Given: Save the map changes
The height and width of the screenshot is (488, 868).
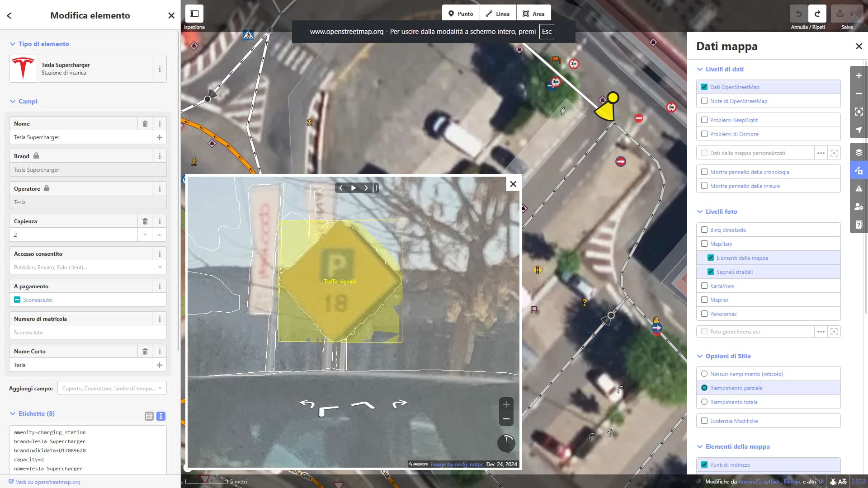Looking at the screenshot, I should tap(847, 14).
